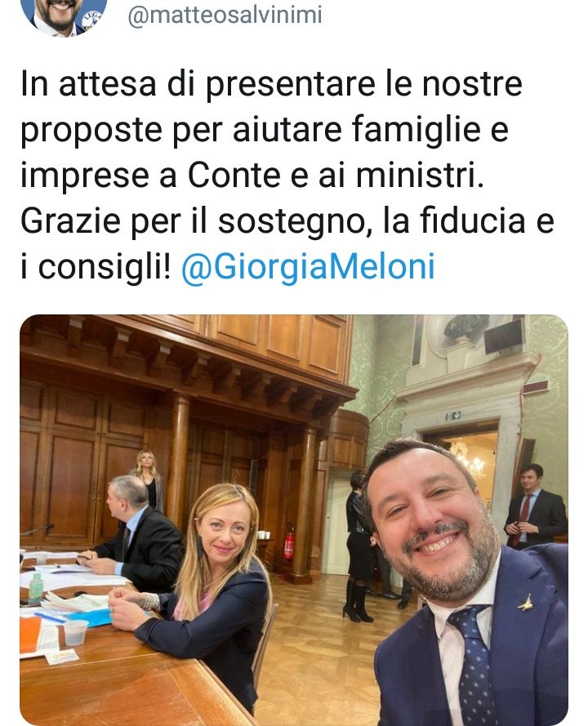This screenshot has height=726, width=588.
Task: Click the blonde woman seated at the table
Action: click(x=203, y=588)
